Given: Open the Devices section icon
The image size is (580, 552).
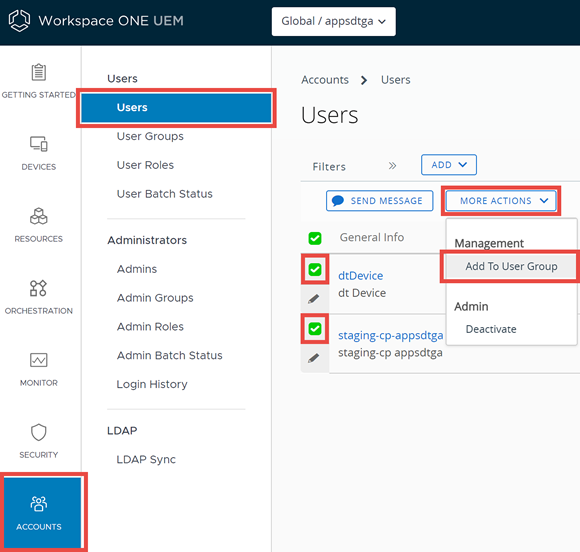Looking at the screenshot, I should click(38, 144).
